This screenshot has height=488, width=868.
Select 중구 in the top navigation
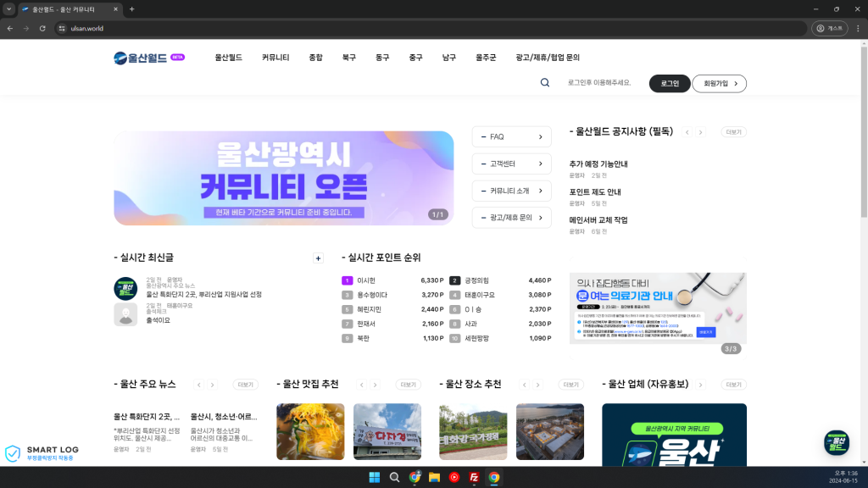click(415, 58)
